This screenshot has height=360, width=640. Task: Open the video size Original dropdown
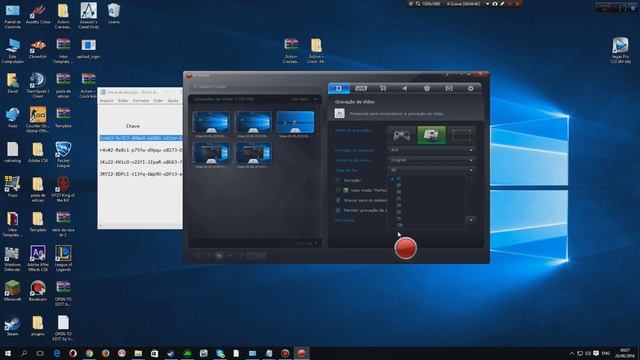click(431, 160)
